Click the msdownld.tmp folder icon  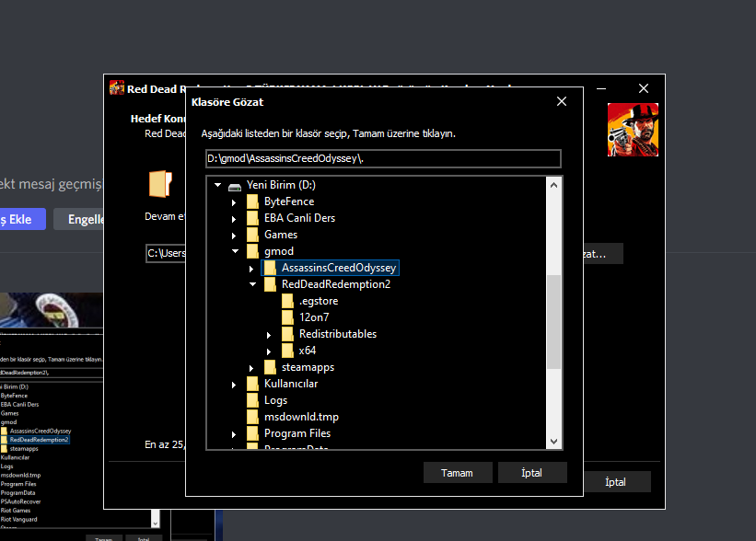[252, 417]
